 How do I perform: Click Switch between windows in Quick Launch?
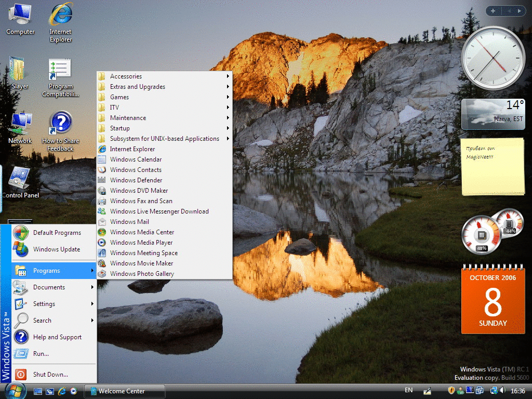(50, 391)
